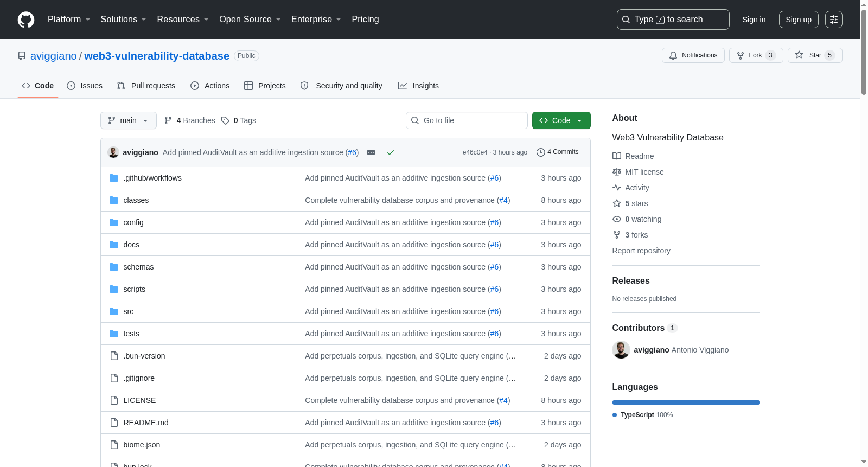Click the GitHub logo icon
Screen dimensions: 868x467
pyautogui.click(x=26, y=20)
